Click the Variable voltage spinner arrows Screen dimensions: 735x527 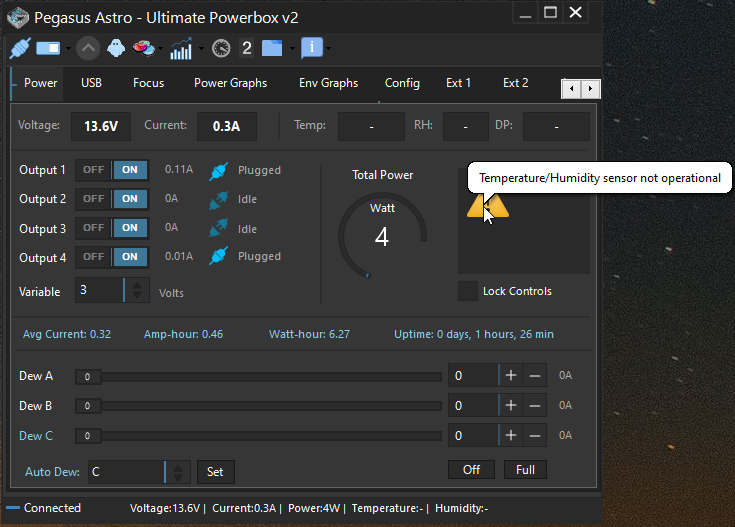[x=137, y=290]
